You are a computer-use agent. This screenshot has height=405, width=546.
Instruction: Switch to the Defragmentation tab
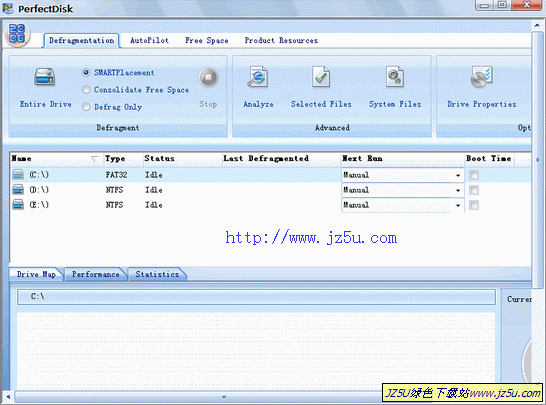point(81,40)
